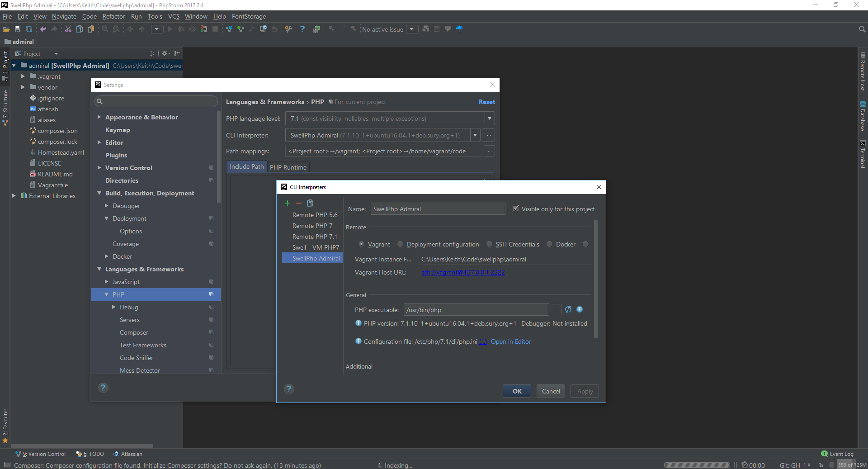Click Project panel gear settings icon
The image size is (868, 469).
click(x=165, y=53)
